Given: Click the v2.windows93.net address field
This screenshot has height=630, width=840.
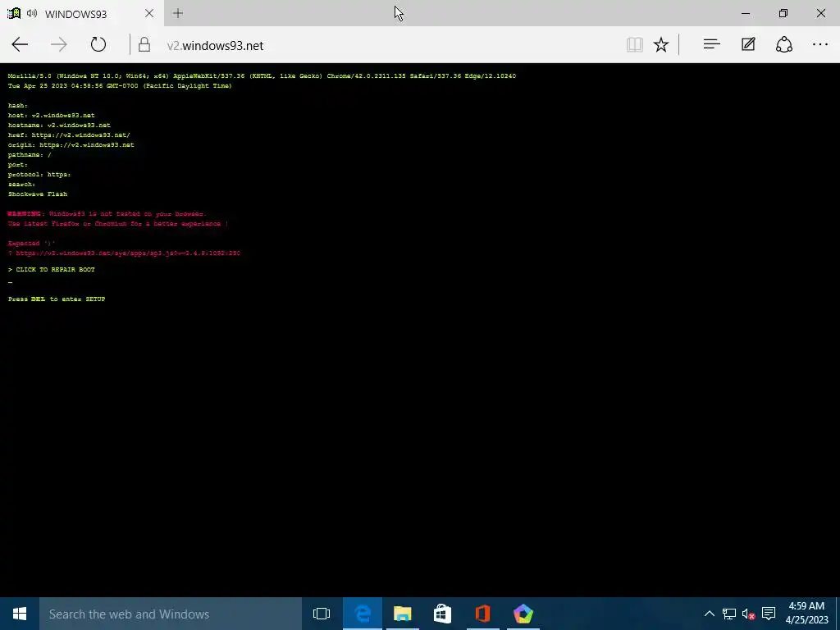Looking at the screenshot, I should [215, 46].
